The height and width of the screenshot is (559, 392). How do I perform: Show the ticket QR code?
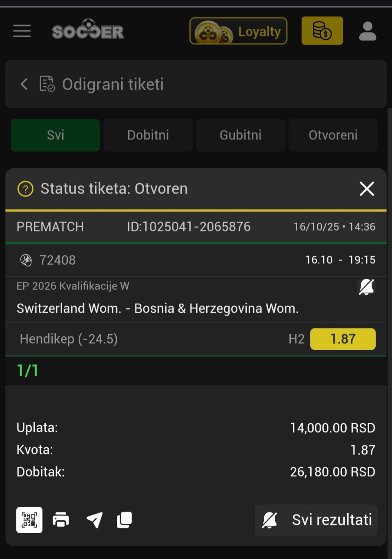click(29, 520)
